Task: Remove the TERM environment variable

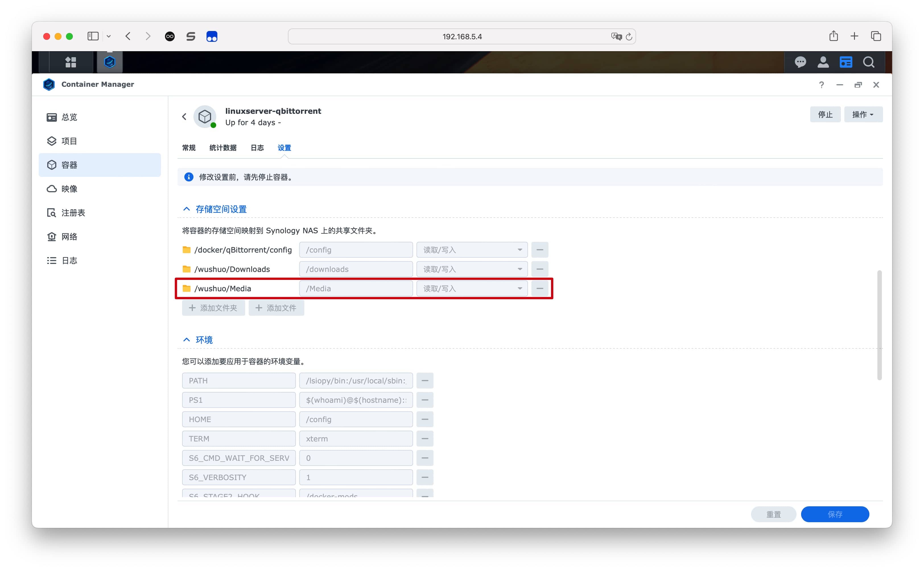Action: [424, 439]
